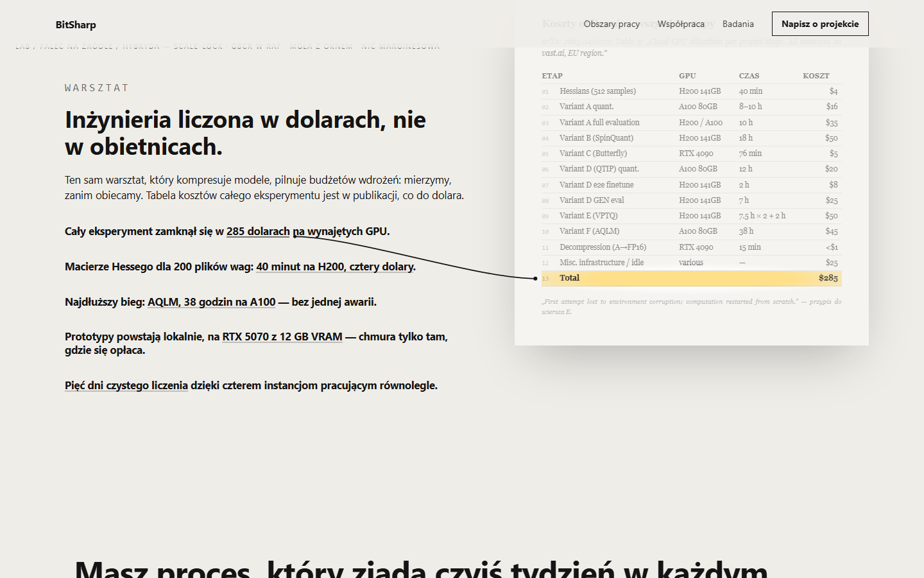Click the ETAP column header
The width and height of the screenshot is (924, 578).
(x=552, y=76)
